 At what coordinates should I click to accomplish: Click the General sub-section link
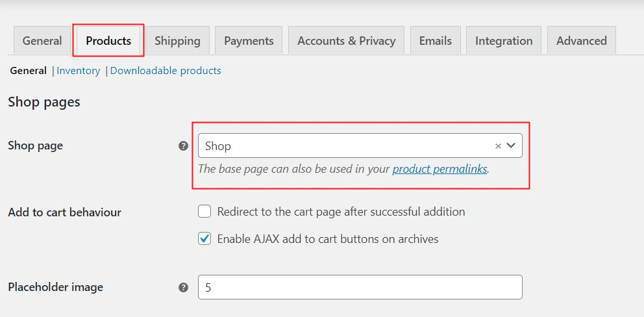[x=28, y=71]
